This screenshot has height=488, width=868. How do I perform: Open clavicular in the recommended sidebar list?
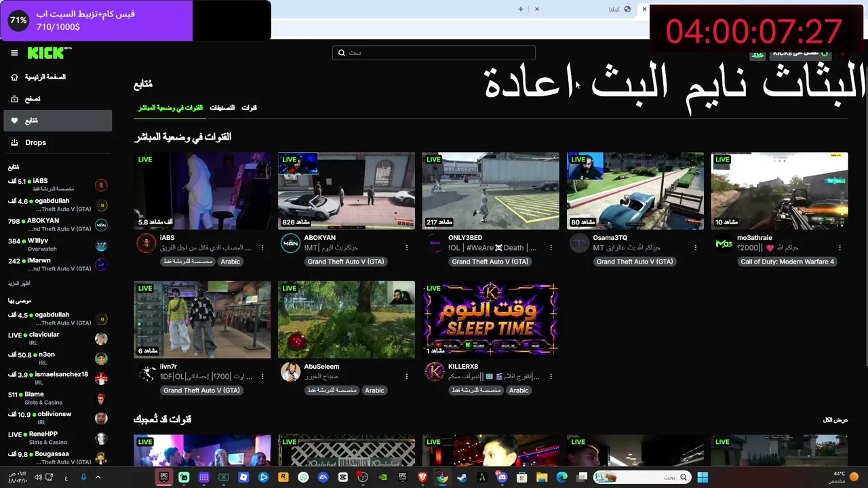(58, 338)
